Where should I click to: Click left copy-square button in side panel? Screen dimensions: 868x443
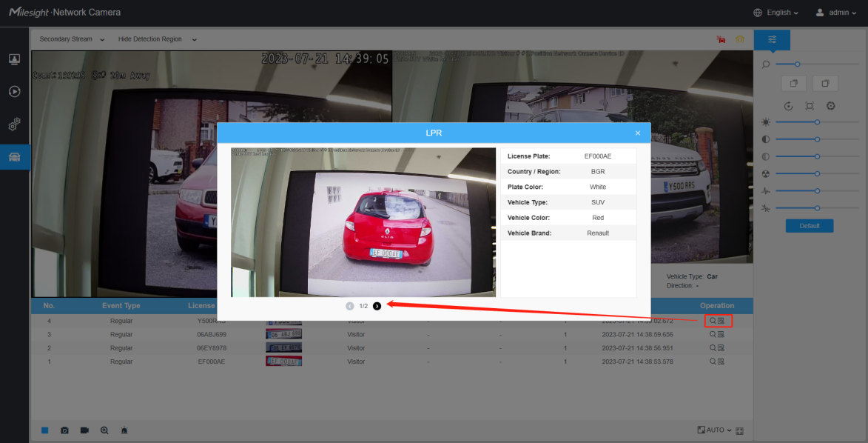(x=794, y=83)
